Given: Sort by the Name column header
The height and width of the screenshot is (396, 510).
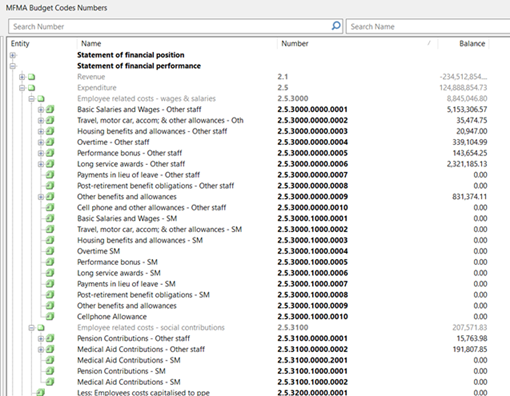Looking at the screenshot, I should (x=91, y=44).
